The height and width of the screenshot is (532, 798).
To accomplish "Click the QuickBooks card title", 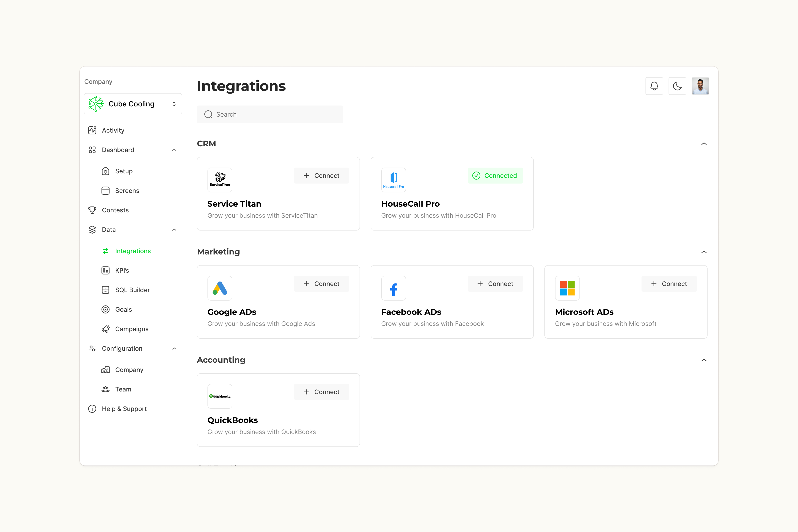I will (x=233, y=420).
